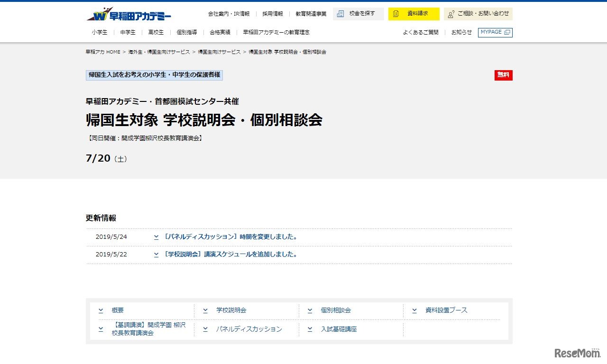Click the red 無料 badge
This screenshot has height=364, width=607.
[503, 75]
